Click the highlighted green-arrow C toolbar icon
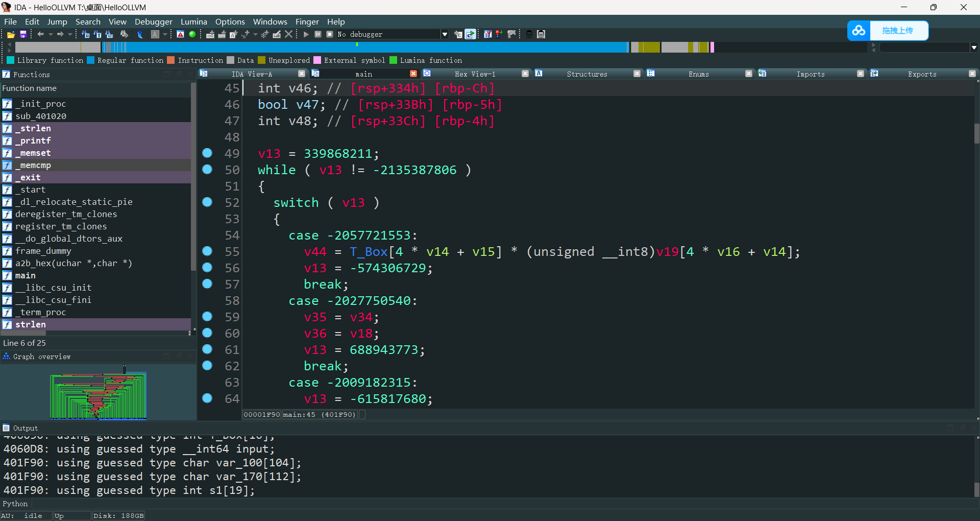Screen dimensions: 980x521 470,34
